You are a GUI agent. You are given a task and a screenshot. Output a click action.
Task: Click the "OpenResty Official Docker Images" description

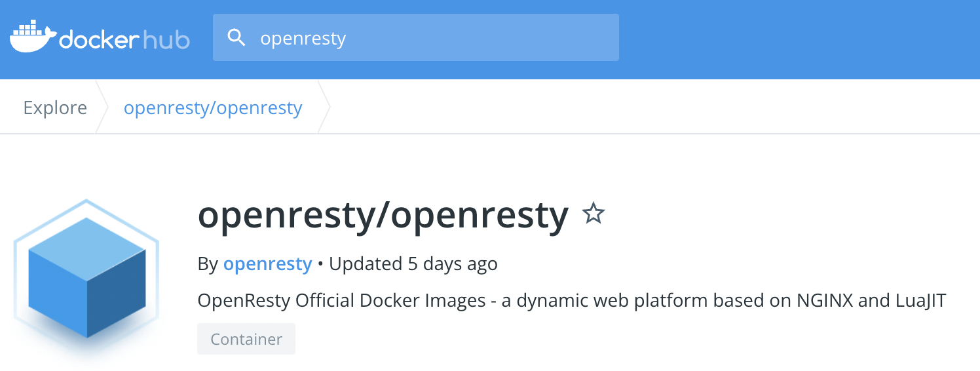(341, 301)
